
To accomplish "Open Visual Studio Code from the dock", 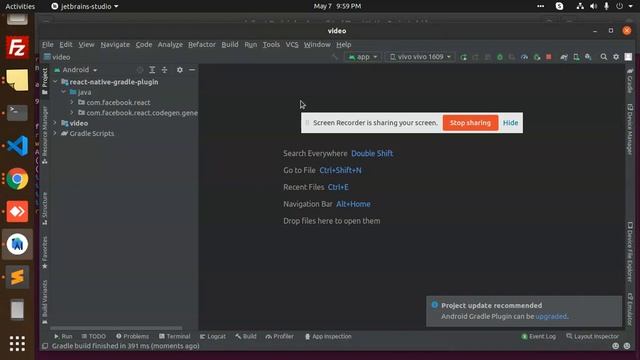I will coord(17,146).
